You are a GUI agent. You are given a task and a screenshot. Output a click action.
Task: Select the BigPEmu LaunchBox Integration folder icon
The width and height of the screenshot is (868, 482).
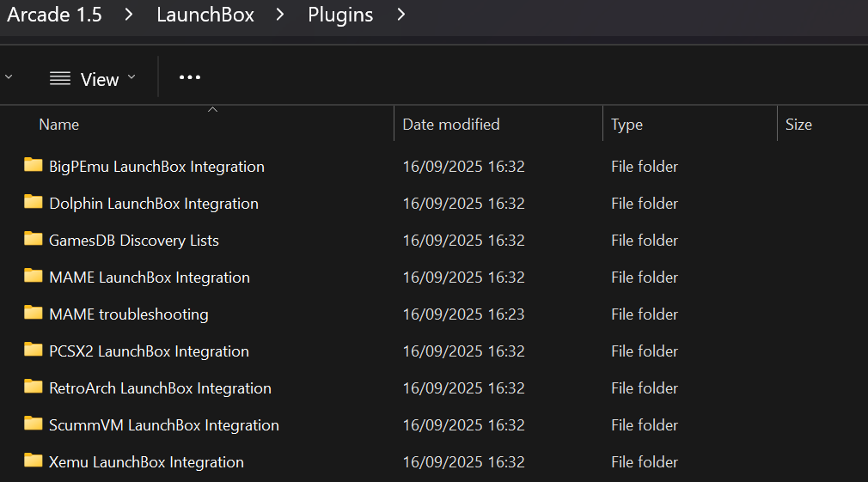click(34, 165)
